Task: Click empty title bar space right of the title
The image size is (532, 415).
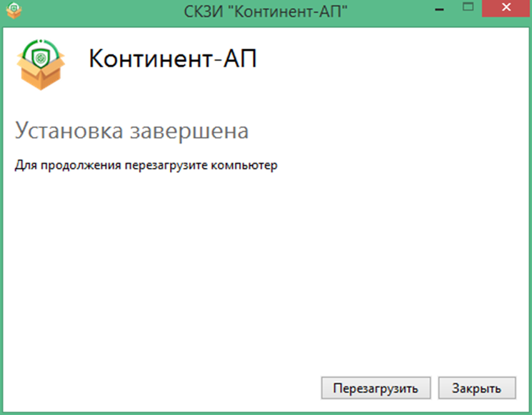Action: coord(393,12)
